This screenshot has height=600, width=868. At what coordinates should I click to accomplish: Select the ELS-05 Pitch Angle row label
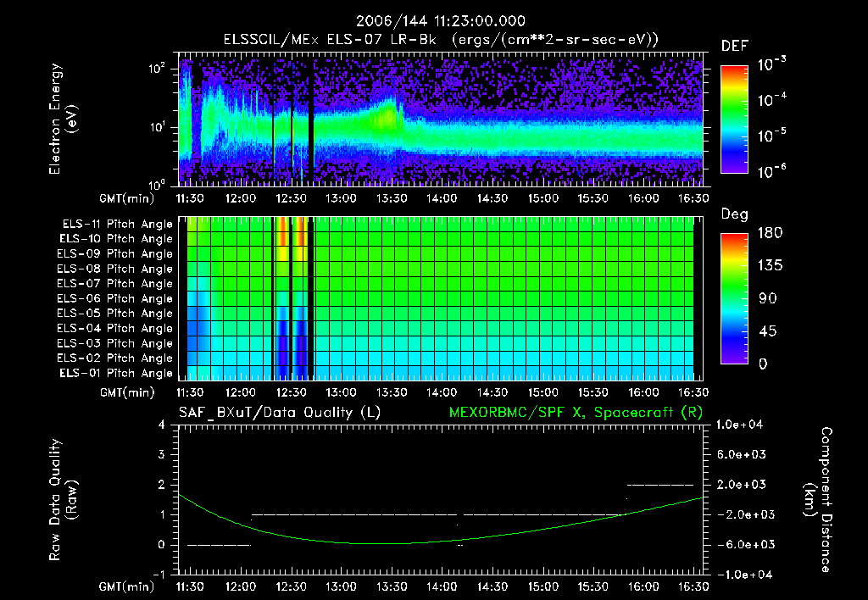coord(115,314)
